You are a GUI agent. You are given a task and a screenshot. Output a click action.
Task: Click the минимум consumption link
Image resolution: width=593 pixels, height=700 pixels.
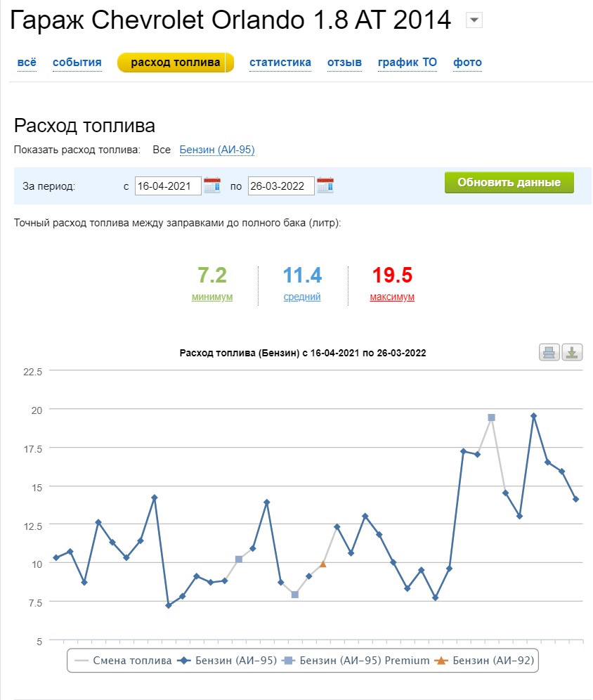pos(212,297)
